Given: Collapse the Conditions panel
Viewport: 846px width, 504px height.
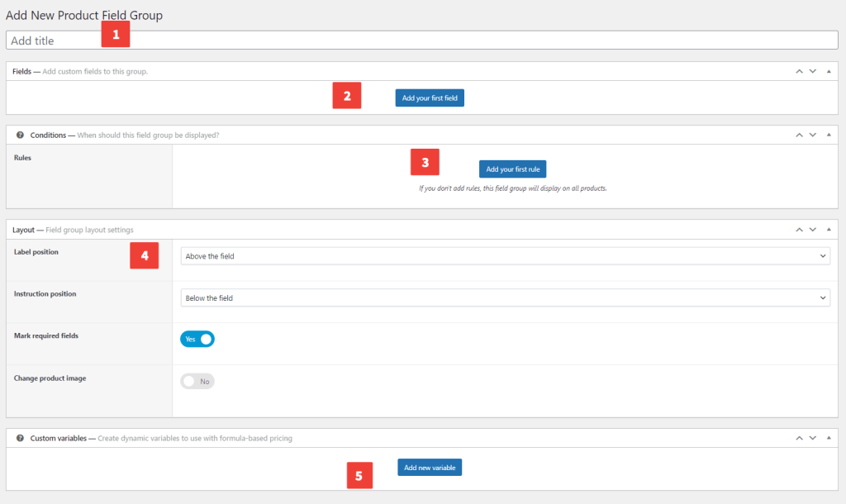Looking at the screenshot, I should tap(828, 135).
